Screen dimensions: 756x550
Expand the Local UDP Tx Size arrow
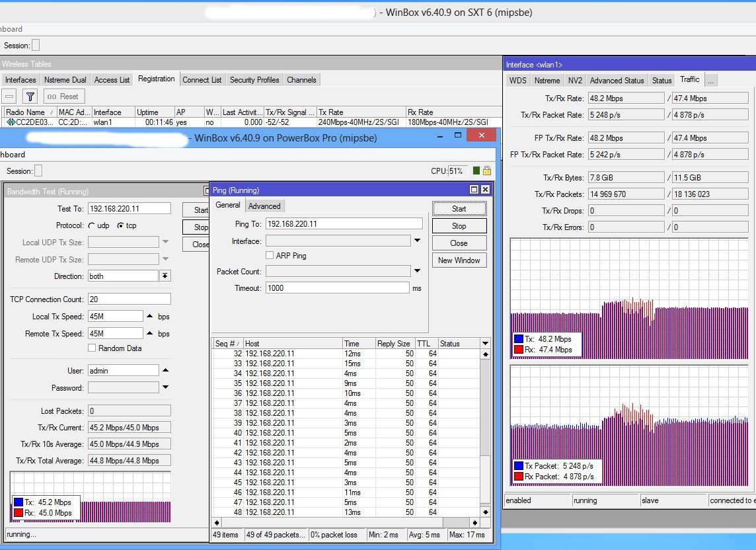[165, 242]
